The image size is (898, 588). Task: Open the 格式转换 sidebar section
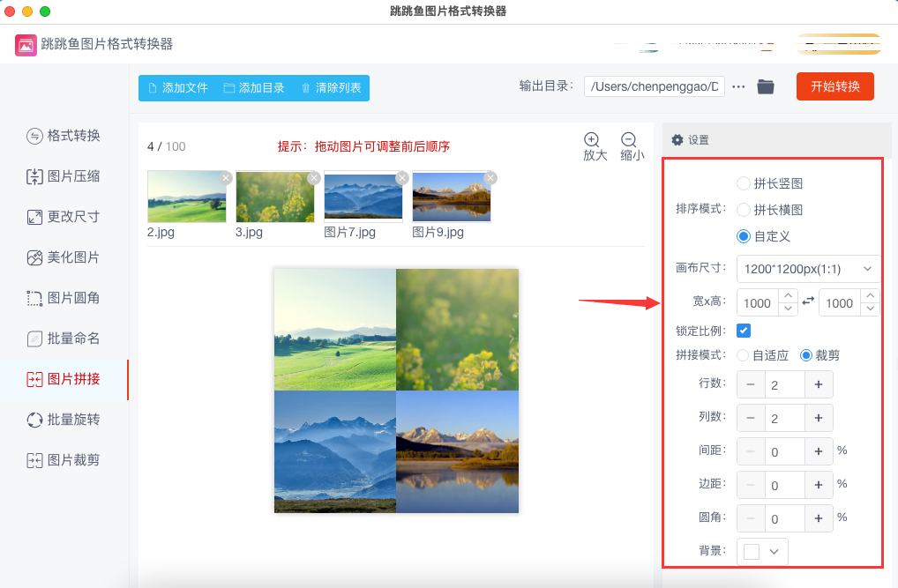64,136
